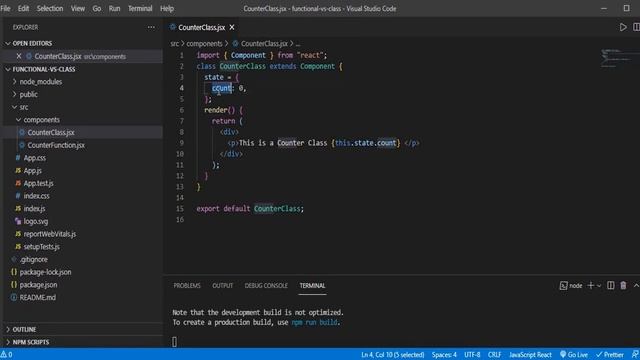Open the Terminal menu

click(x=140, y=9)
